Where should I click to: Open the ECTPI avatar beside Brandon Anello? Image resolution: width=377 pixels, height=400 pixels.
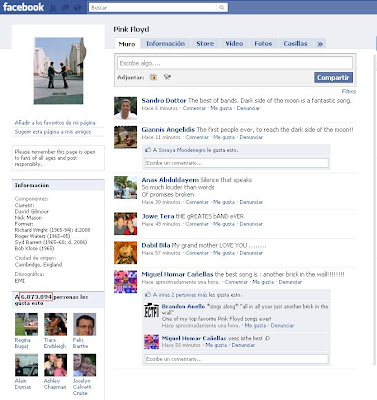[151, 310]
